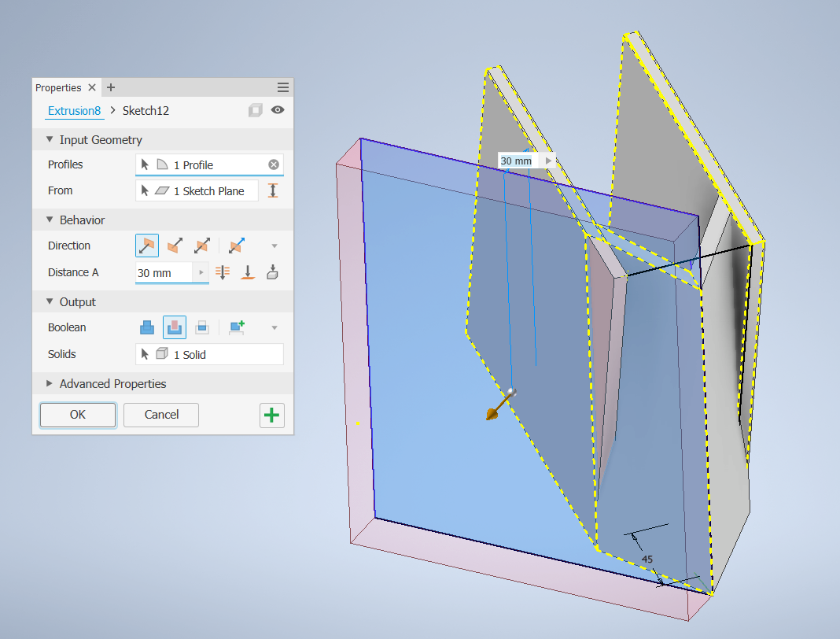
Task: Choose the To Next extent icon
Action: (272, 272)
